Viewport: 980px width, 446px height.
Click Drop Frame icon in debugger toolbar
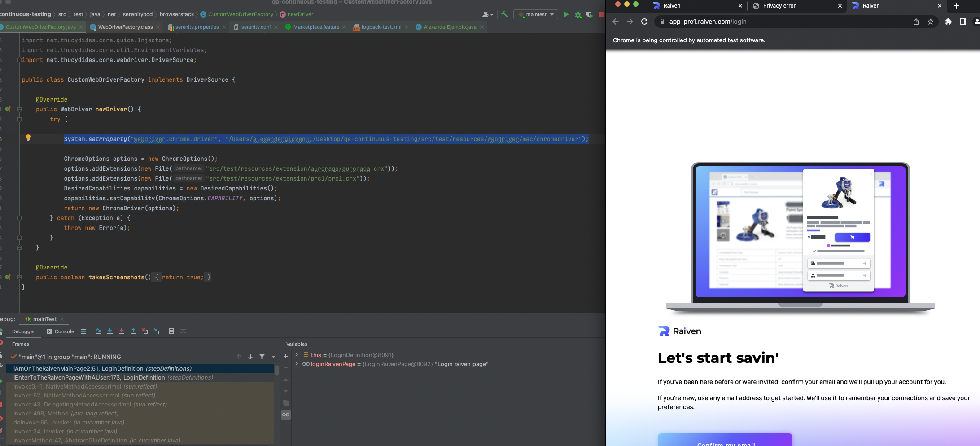coord(145,331)
